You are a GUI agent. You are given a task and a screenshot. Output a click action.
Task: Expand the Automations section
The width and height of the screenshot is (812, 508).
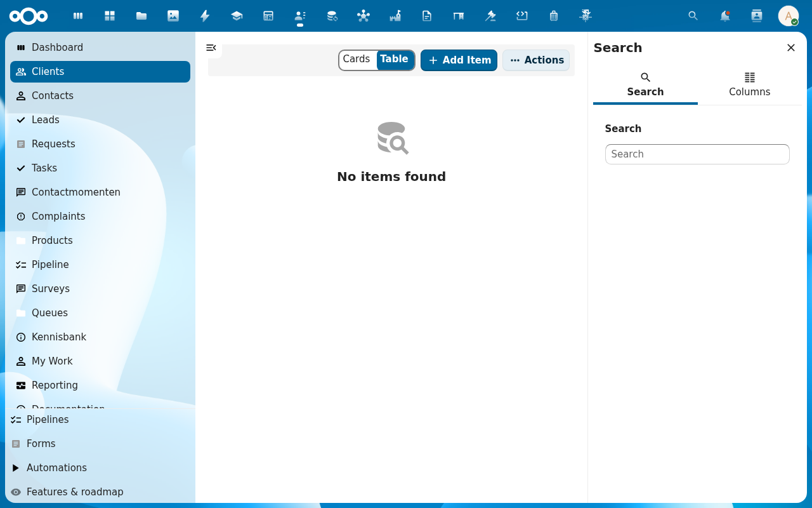point(98,468)
